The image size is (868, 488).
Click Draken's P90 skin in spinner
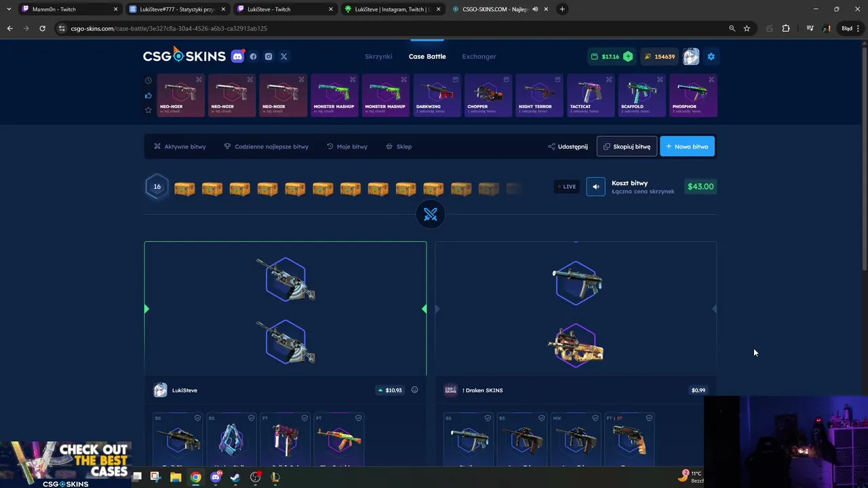click(576, 346)
